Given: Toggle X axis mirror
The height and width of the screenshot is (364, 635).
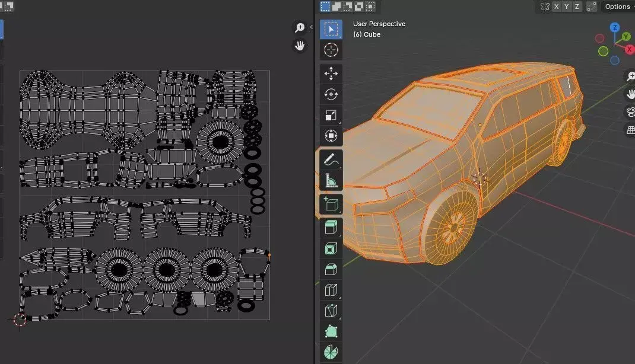Looking at the screenshot, I should (x=557, y=7).
